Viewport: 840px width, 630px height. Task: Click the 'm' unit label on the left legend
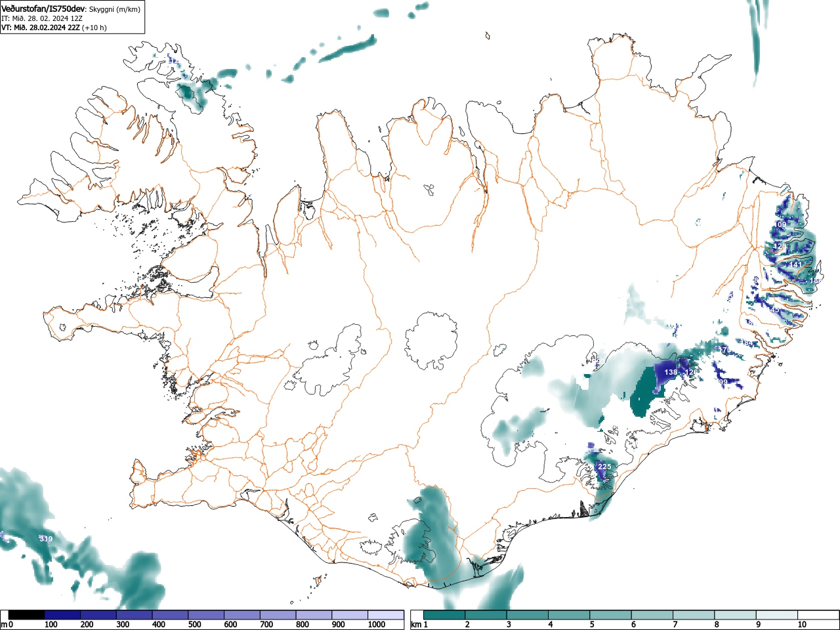tap(5, 625)
